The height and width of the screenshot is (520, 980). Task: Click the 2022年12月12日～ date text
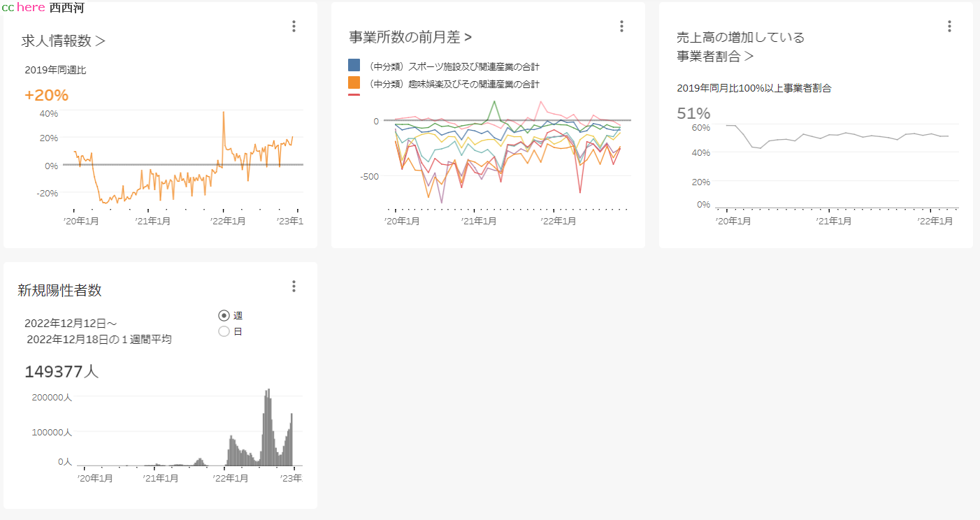[x=71, y=323]
